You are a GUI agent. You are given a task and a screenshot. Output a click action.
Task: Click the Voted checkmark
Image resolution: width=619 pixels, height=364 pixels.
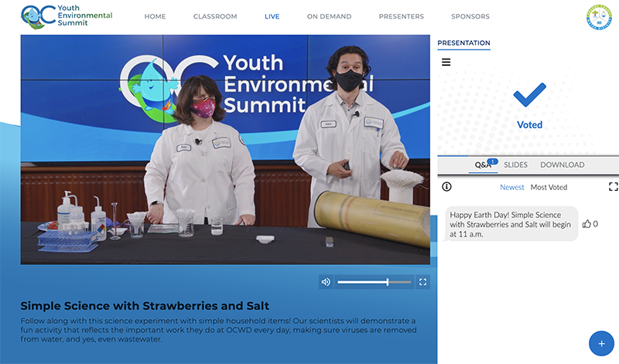pos(529,94)
